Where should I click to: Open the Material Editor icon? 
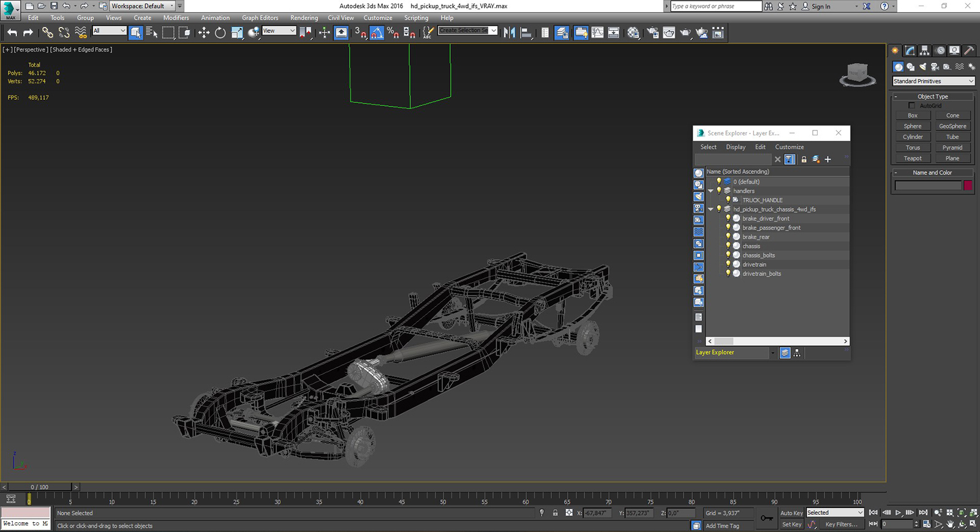point(633,33)
